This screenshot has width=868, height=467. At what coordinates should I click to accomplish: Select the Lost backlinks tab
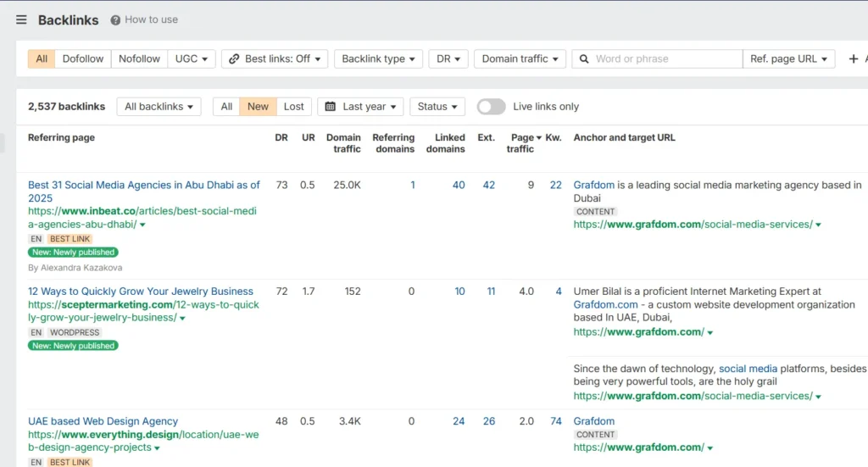tap(294, 106)
